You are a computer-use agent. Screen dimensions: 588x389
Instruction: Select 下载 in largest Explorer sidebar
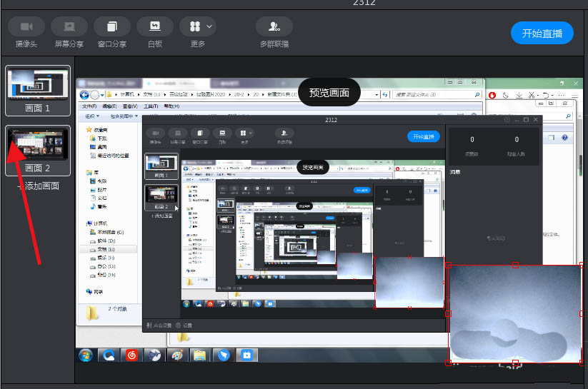(x=99, y=138)
